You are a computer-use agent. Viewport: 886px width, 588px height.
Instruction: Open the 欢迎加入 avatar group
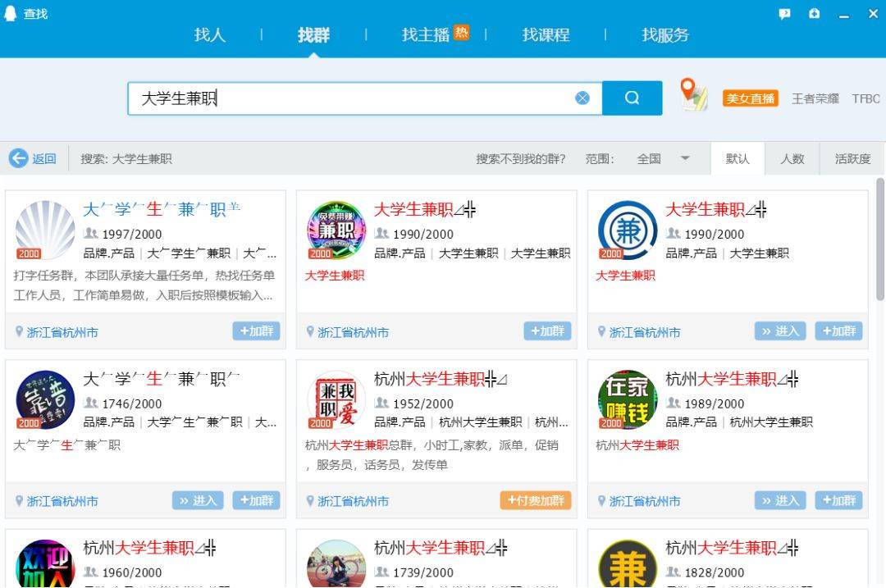pyautogui.click(x=45, y=563)
